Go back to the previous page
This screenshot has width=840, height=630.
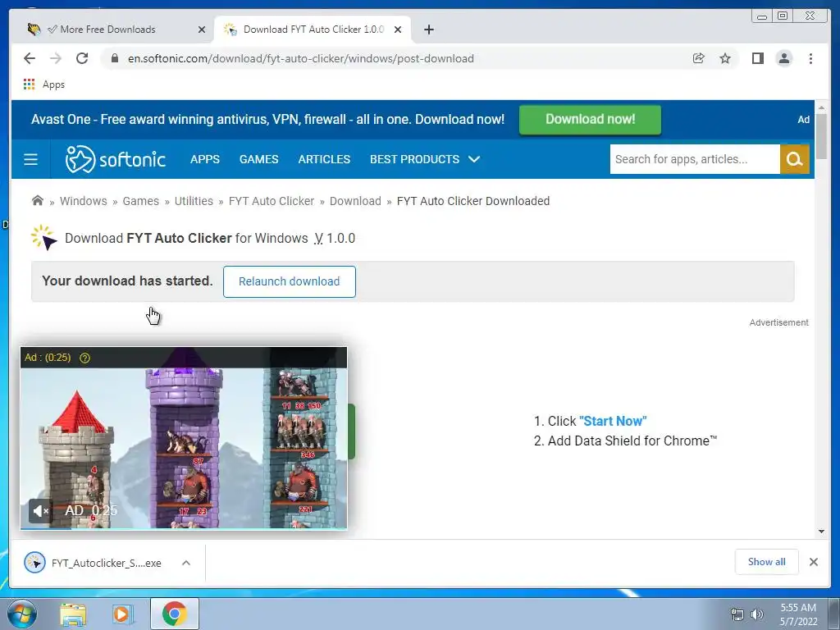(x=30, y=58)
